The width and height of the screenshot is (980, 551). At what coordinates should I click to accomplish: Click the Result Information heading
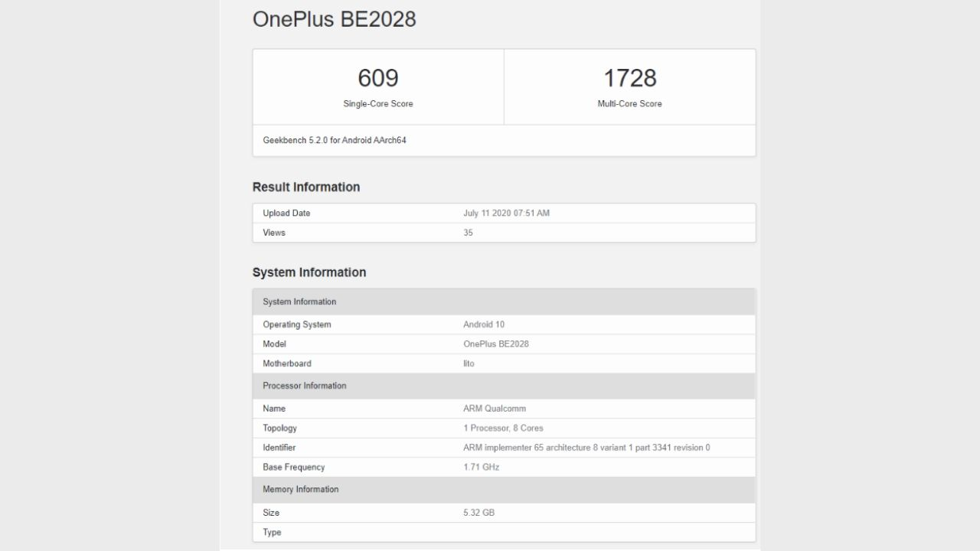pyautogui.click(x=306, y=187)
